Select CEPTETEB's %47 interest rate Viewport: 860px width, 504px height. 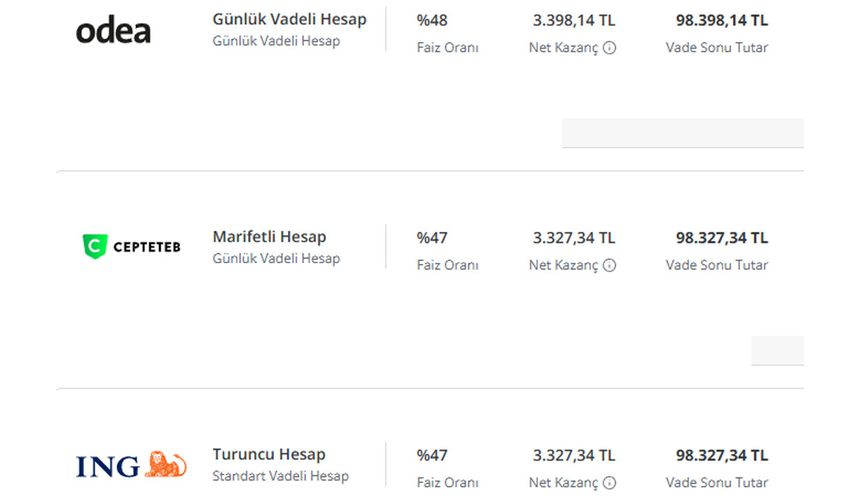(432, 238)
